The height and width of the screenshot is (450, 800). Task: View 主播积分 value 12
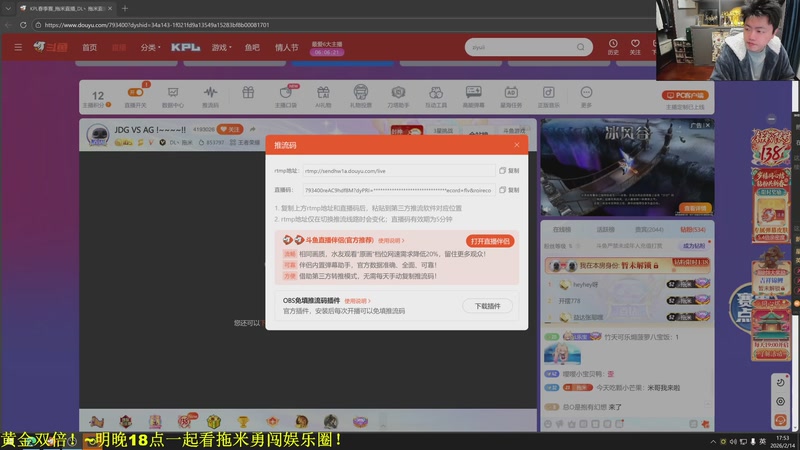(x=97, y=95)
